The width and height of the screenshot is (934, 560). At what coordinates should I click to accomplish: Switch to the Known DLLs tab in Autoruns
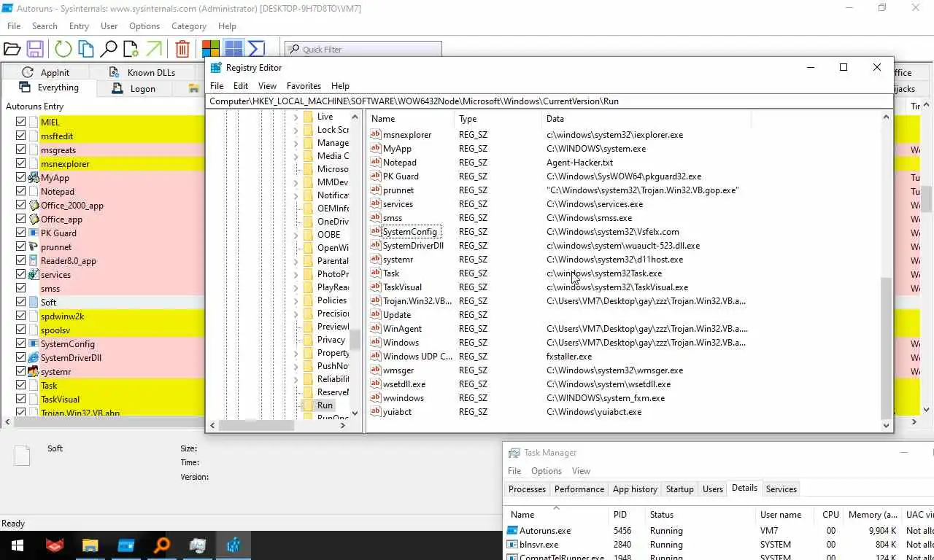click(143, 72)
